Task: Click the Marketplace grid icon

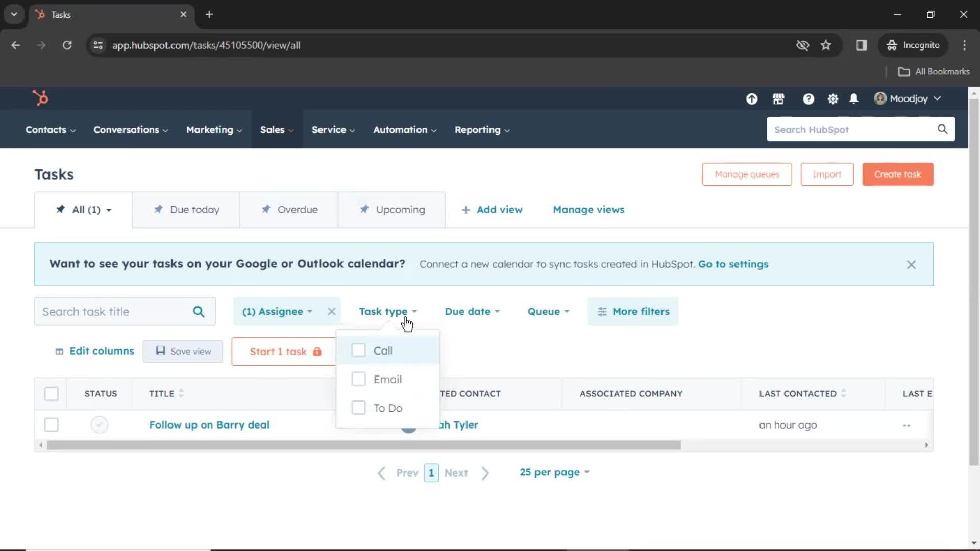Action: coord(778,98)
